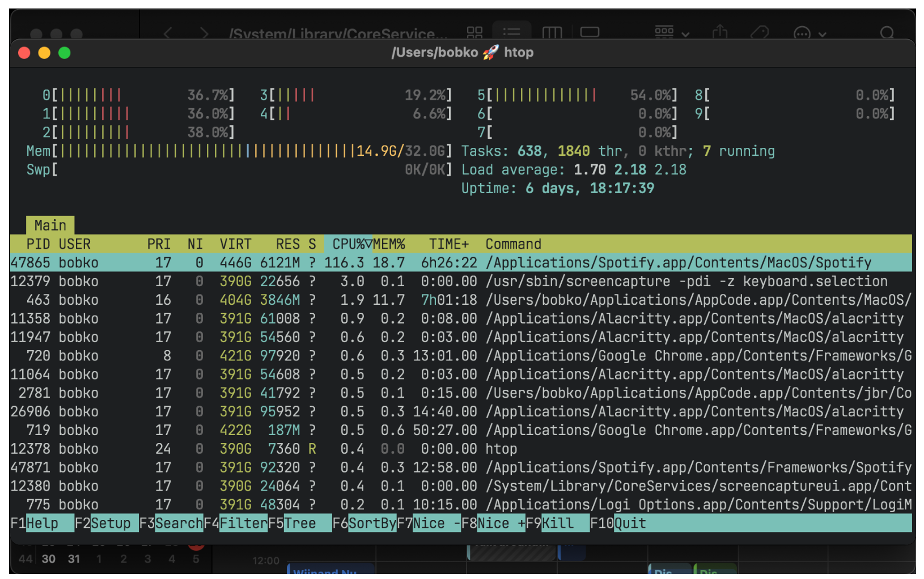Click the Finder search magnifier icon
The image size is (924, 579).
(x=887, y=33)
